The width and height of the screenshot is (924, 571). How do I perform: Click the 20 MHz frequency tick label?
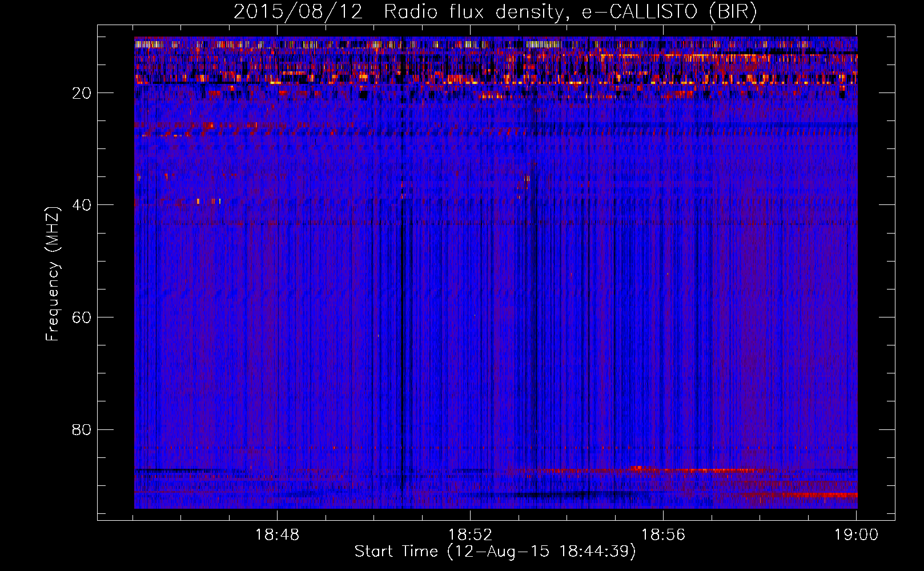point(82,93)
